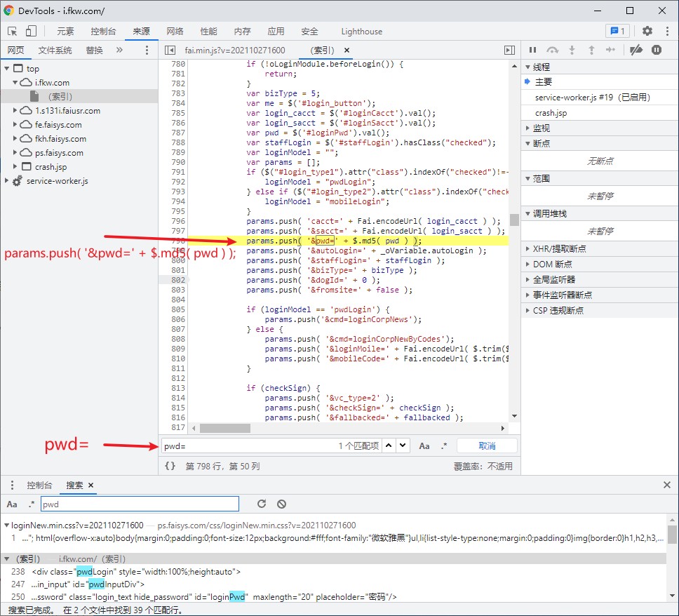Close the (索引) source file tab
Viewport: 679px width, 616px height.
[347, 51]
